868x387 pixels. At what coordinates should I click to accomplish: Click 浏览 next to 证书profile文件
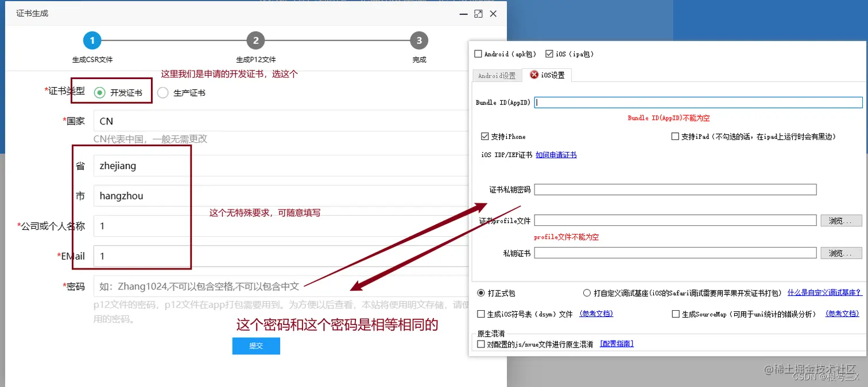(841, 221)
